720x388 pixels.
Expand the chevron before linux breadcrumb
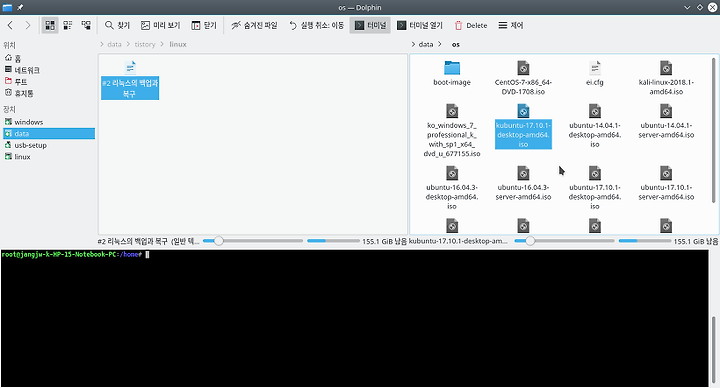click(163, 44)
